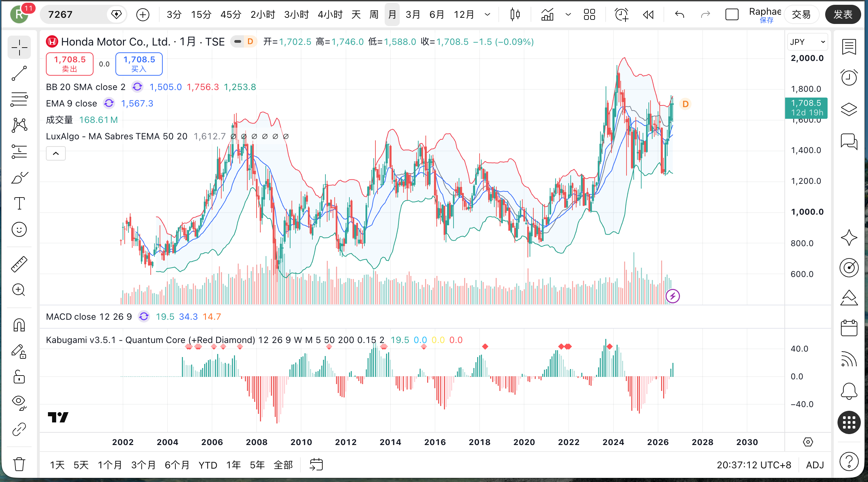
Task: Open the forecasting and measurement tools
Action: pyautogui.click(x=19, y=151)
